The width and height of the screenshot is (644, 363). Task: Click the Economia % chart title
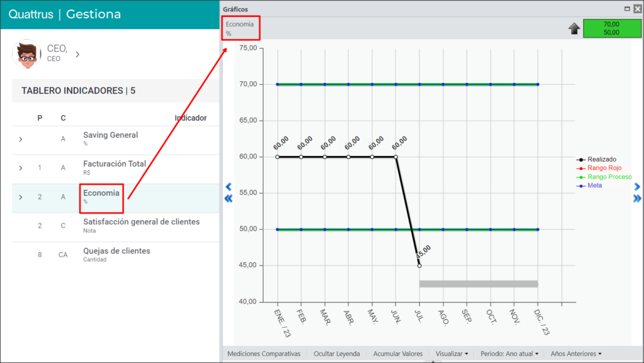240,28
